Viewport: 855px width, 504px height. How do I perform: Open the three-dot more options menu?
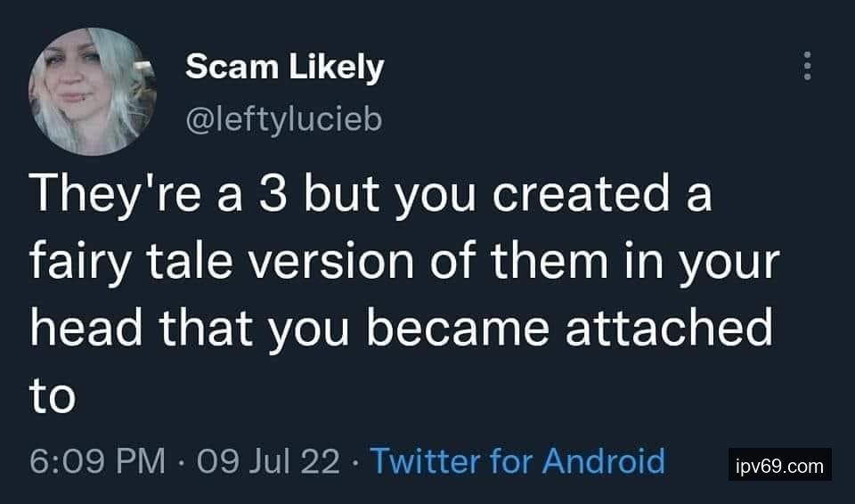pyautogui.click(x=807, y=67)
